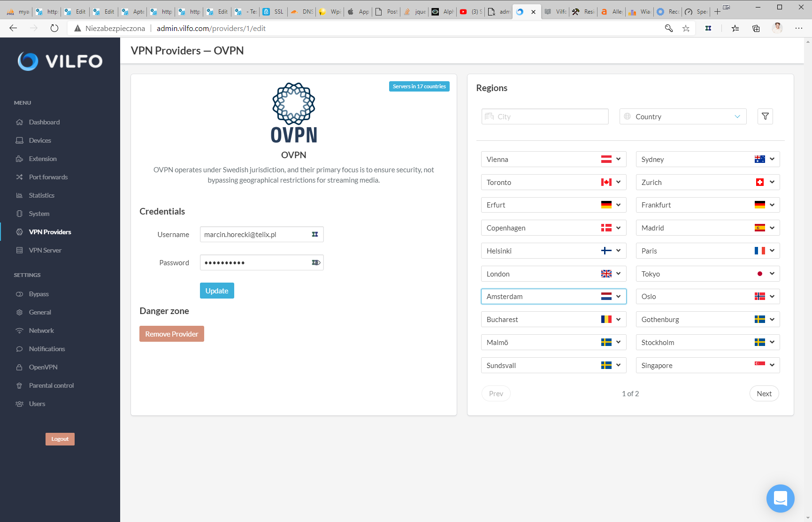Click the System icon in sidebar
812x522 pixels.
[x=19, y=214]
